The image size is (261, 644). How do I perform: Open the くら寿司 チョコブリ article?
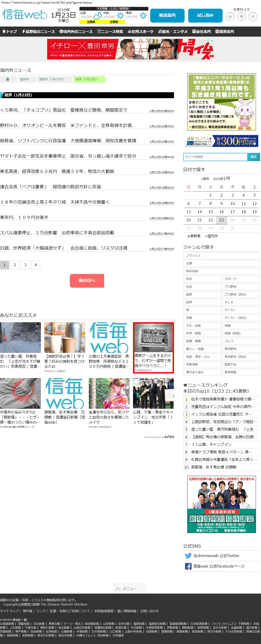point(64,110)
